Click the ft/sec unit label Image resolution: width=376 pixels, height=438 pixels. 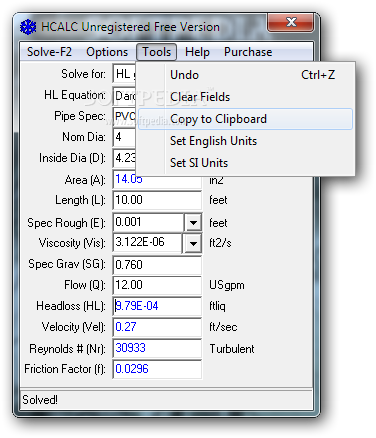click(x=223, y=327)
